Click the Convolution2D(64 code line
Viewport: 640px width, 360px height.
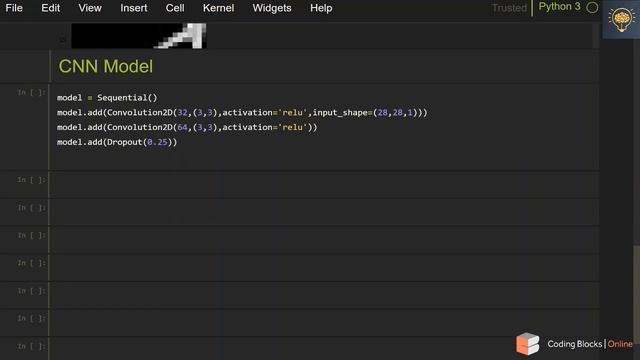pos(187,127)
